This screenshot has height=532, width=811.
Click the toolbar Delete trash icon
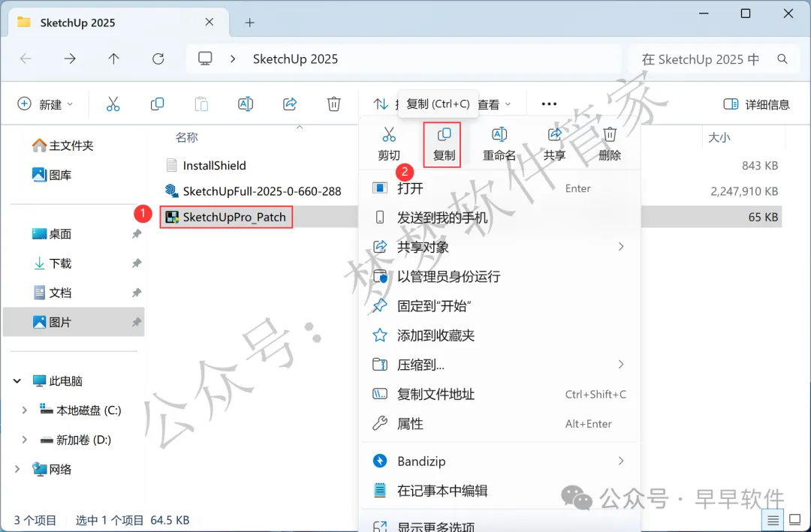coord(333,104)
